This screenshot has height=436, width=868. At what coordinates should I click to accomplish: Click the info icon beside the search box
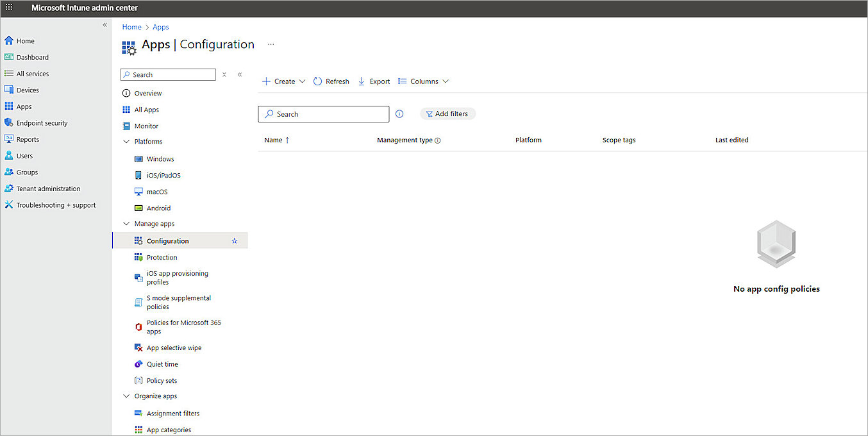pos(399,114)
